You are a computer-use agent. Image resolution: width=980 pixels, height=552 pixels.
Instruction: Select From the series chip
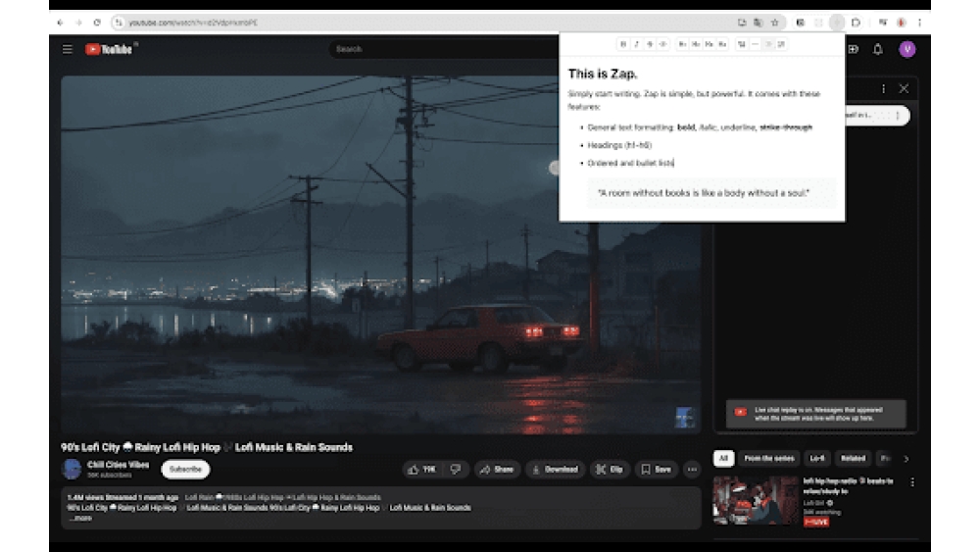pyautogui.click(x=768, y=458)
